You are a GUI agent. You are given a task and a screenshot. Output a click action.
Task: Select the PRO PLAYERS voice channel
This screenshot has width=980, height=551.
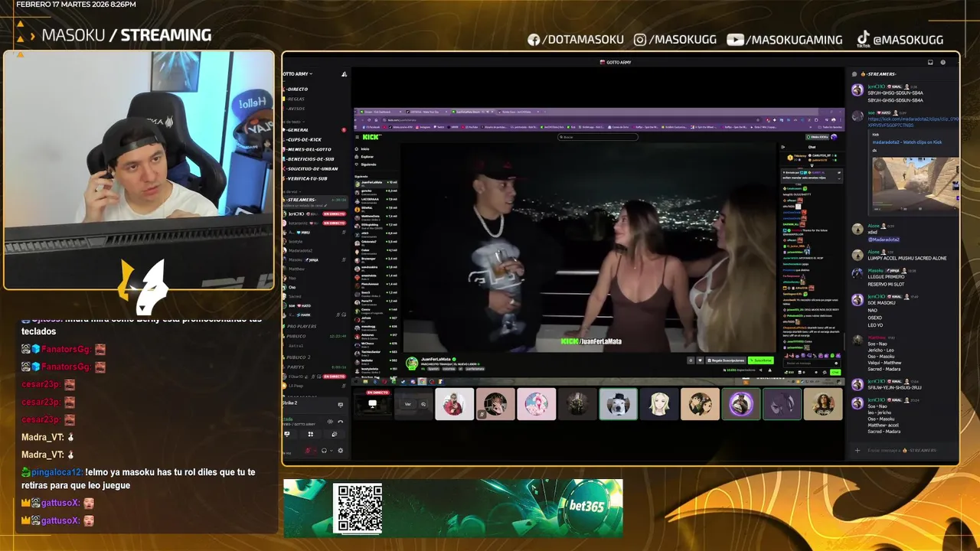[302, 326]
